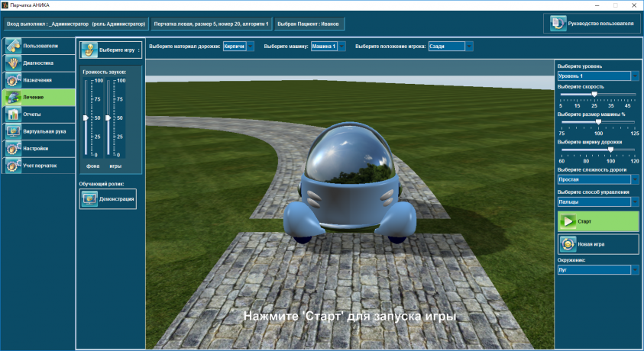644x351 pixels.
Task: Click the Новая игра button
Action: pyautogui.click(x=598, y=244)
